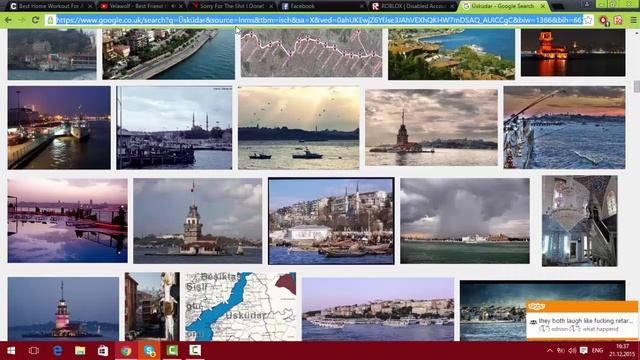Screen dimensions: 640x360
Task: Open the foggy ferry waterfront image in top row
Action: (x=52, y=54)
